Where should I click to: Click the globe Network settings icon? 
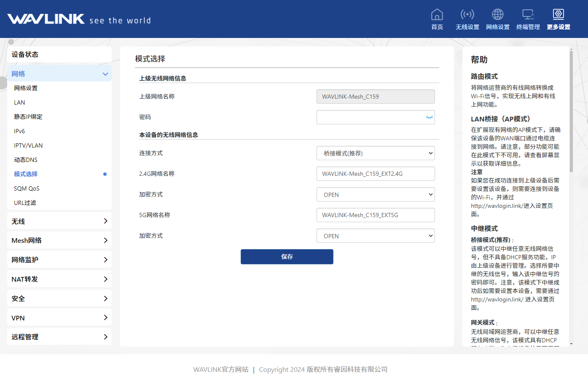pyautogui.click(x=497, y=15)
